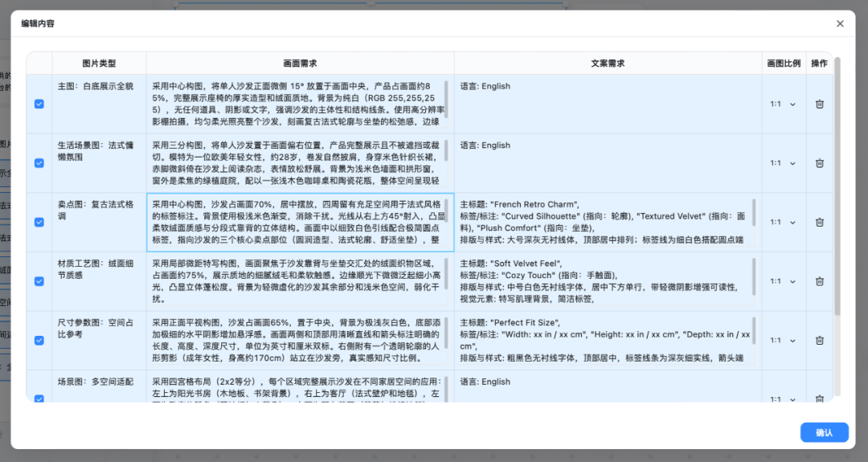868x462 pixels.
Task: Click the 图片类型 column header
Action: point(99,63)
